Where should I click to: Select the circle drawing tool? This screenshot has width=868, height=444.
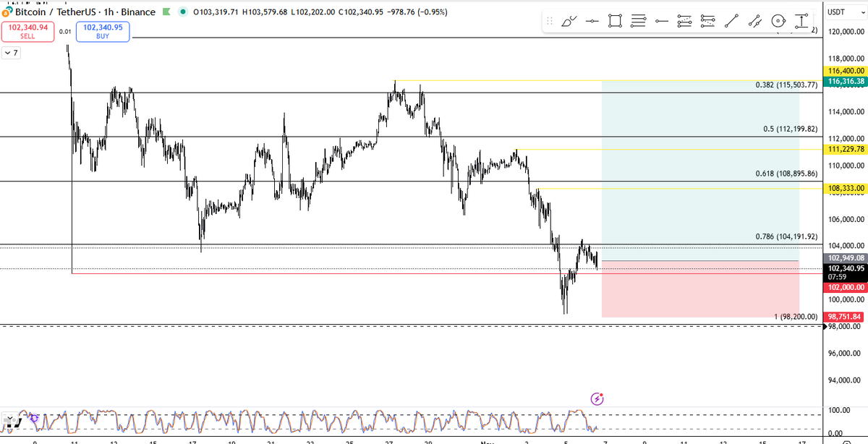click(x=778, y=21)
